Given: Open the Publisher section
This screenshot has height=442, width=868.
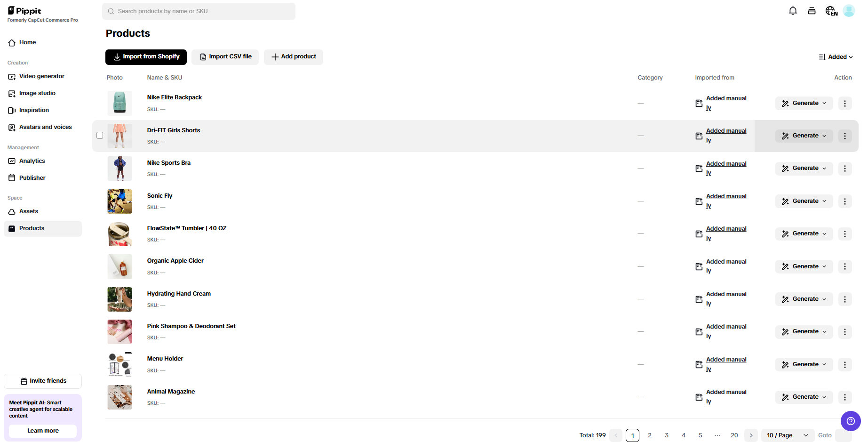Looking at the screenshot, I should tap(32, 178).
